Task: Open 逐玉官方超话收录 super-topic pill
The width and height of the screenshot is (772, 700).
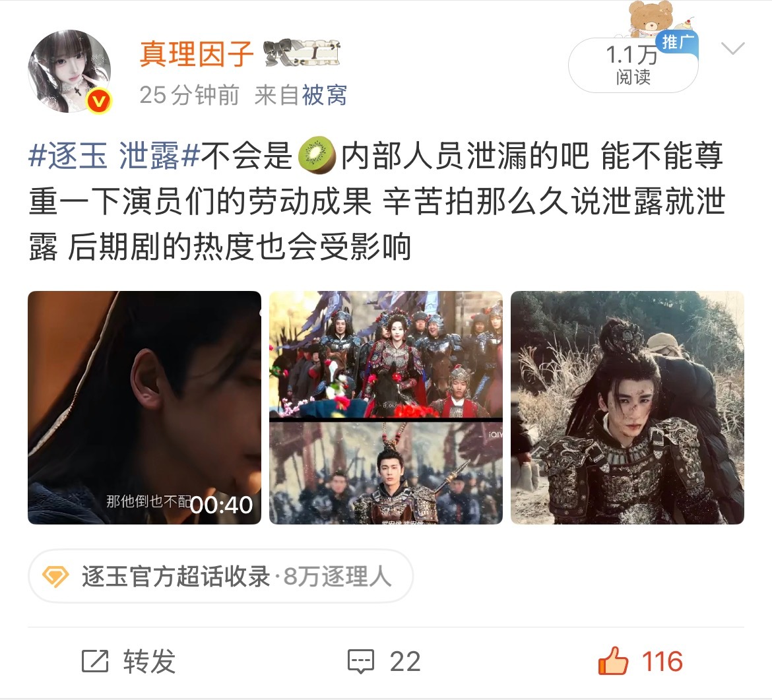Action: 220,576
